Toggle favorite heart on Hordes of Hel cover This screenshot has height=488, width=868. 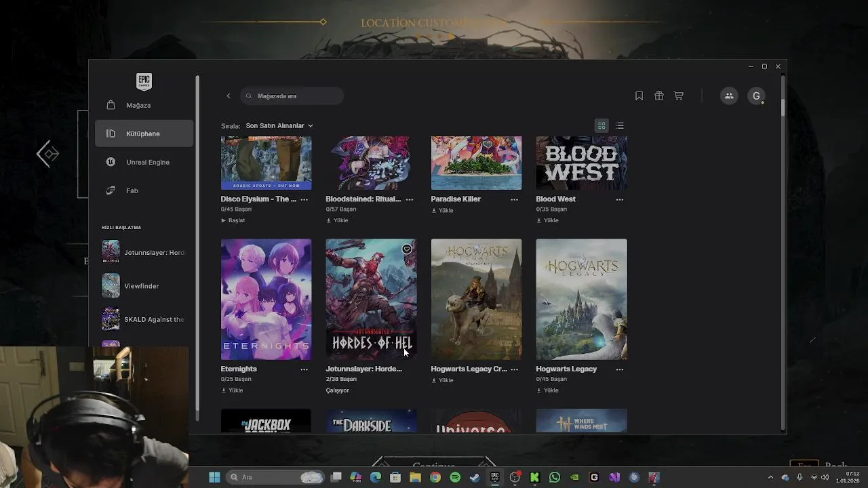(407, 249)
